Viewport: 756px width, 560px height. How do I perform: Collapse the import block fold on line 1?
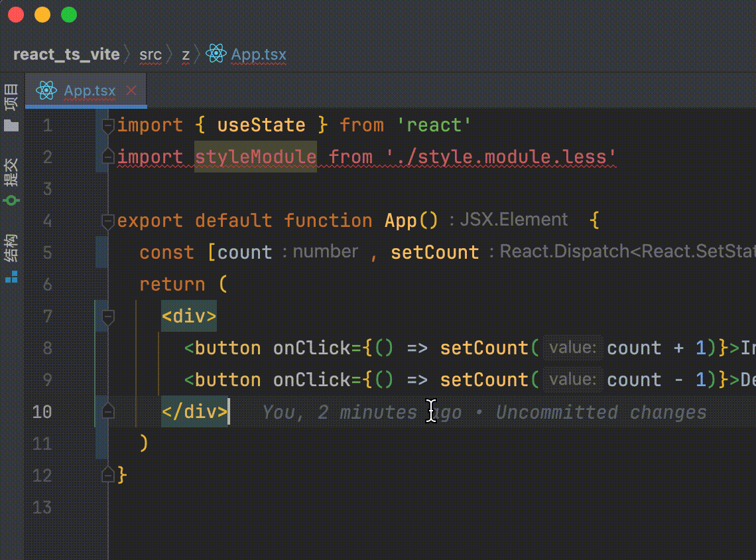(108, 125)
